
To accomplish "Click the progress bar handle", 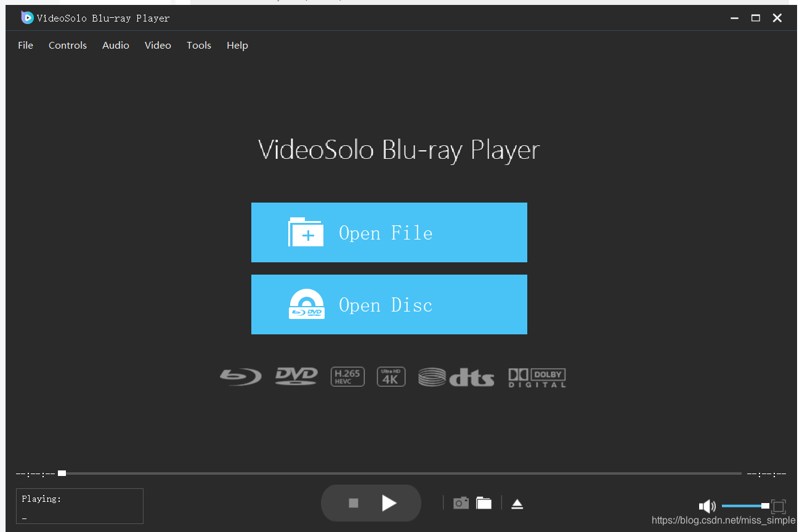I will click(62, 474).
